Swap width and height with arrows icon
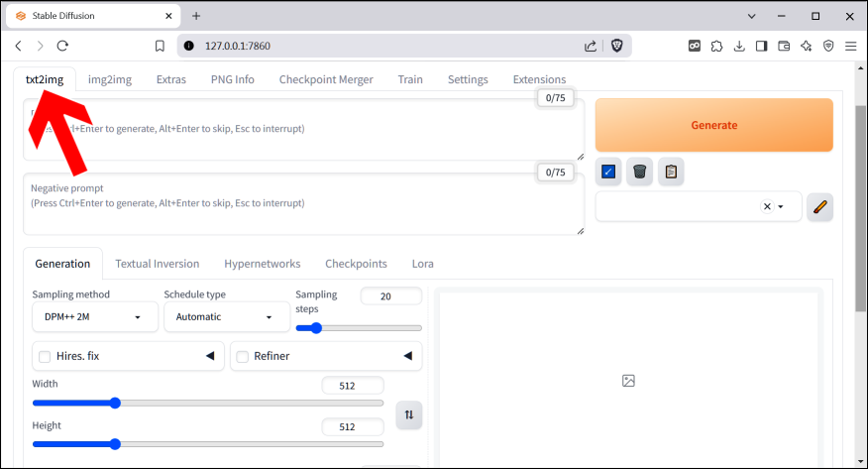The height and width of the screenshot is (469, 868). pos(409,415)
